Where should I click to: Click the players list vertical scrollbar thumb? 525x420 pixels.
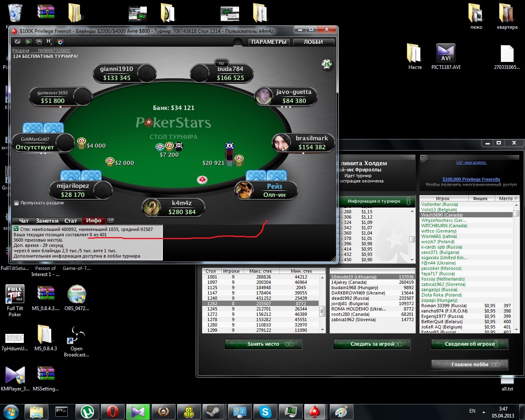516,214
